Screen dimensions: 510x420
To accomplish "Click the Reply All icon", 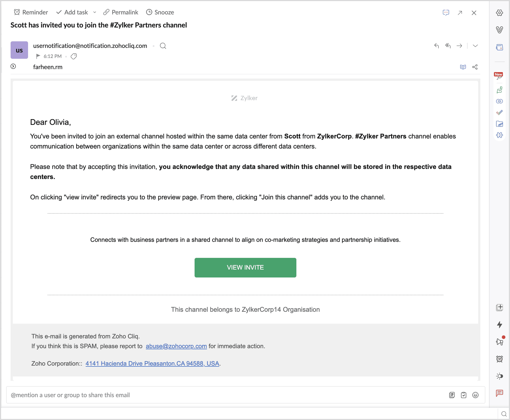I will point(448,46).
